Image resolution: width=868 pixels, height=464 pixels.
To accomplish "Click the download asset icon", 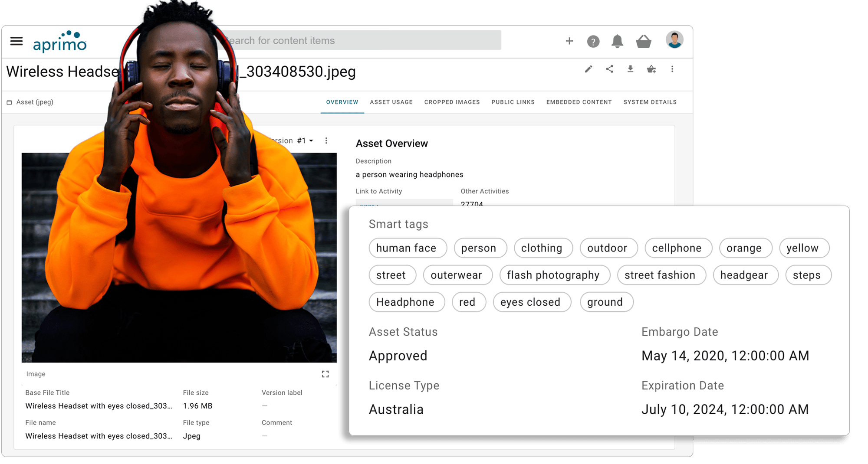I will (631, 69).
